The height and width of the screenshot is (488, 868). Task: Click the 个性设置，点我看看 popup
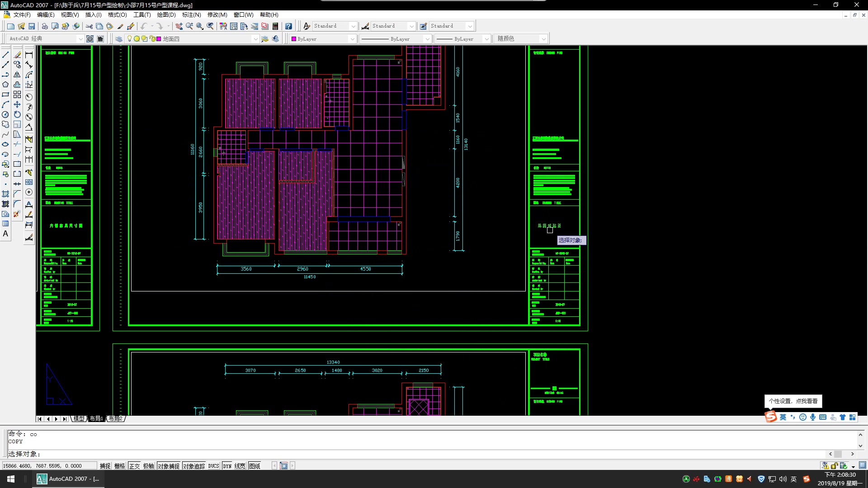coord(793,401)
